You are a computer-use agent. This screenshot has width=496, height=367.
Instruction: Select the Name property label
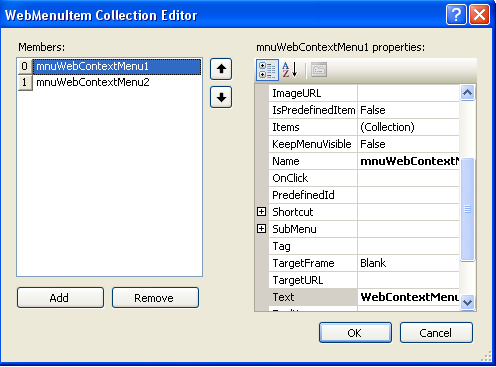click(x=313, y=161)
